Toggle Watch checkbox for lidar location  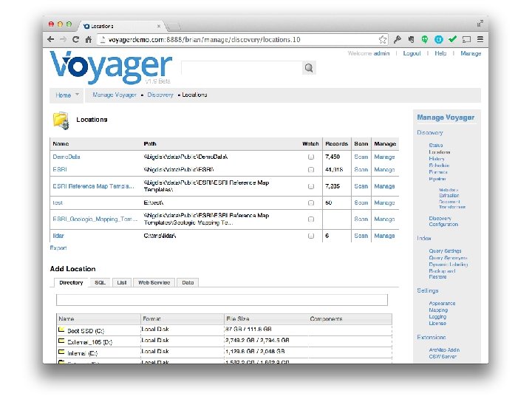point(311,236)
